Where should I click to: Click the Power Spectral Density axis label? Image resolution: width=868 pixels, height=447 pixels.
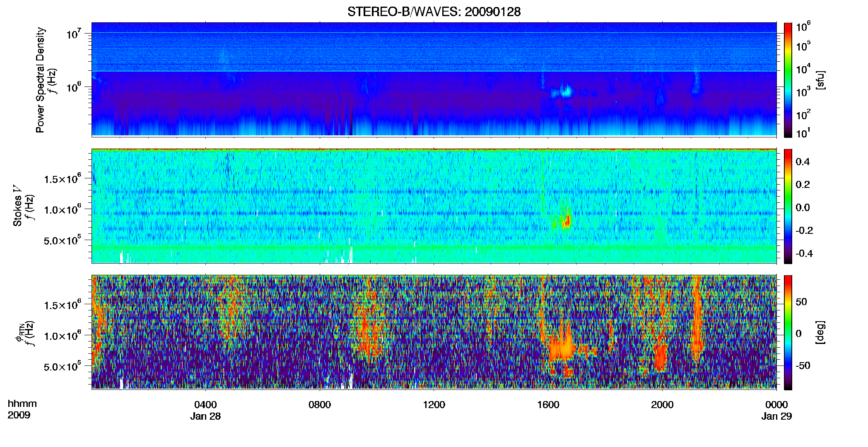[x=40, y=80]
